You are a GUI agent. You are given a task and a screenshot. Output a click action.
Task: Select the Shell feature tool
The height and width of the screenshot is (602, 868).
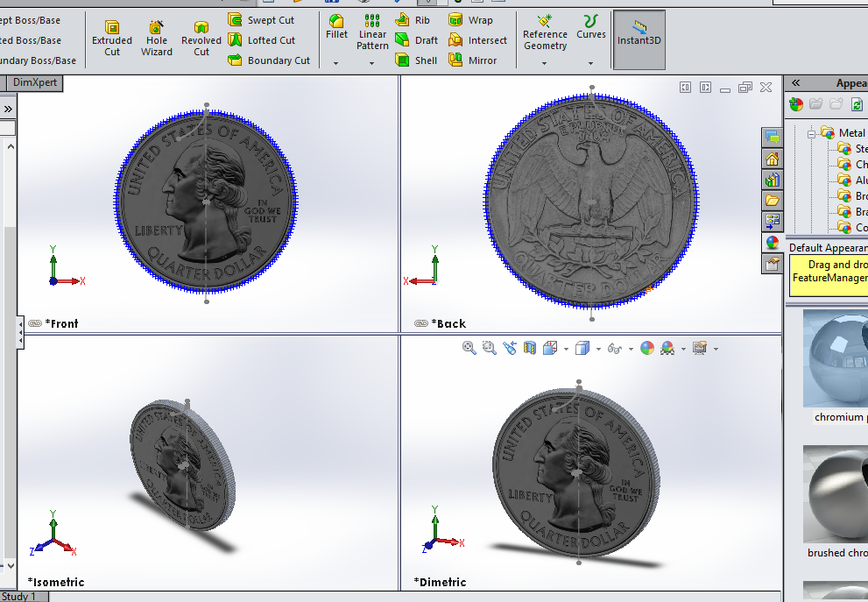[416, 60]
